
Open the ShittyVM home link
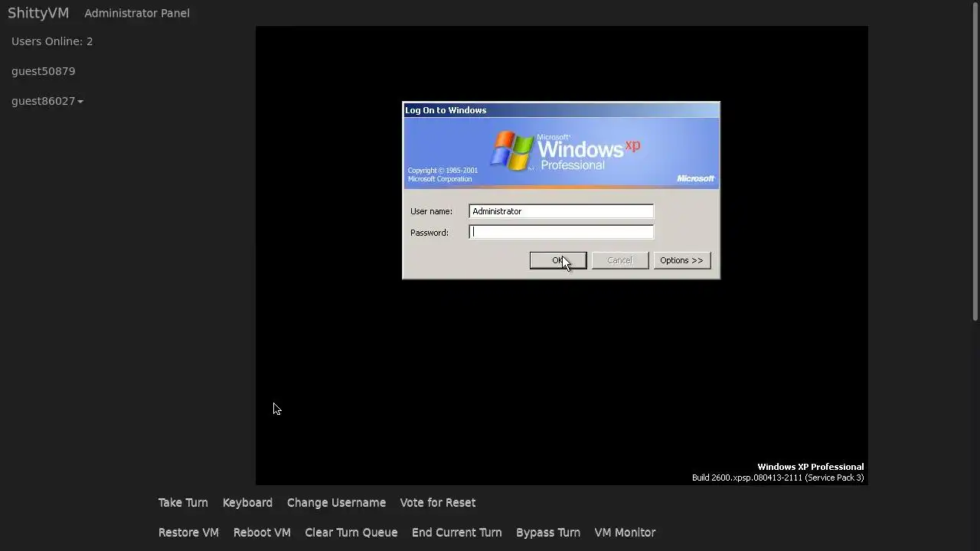pyautogui.click(x=38, y=13)
